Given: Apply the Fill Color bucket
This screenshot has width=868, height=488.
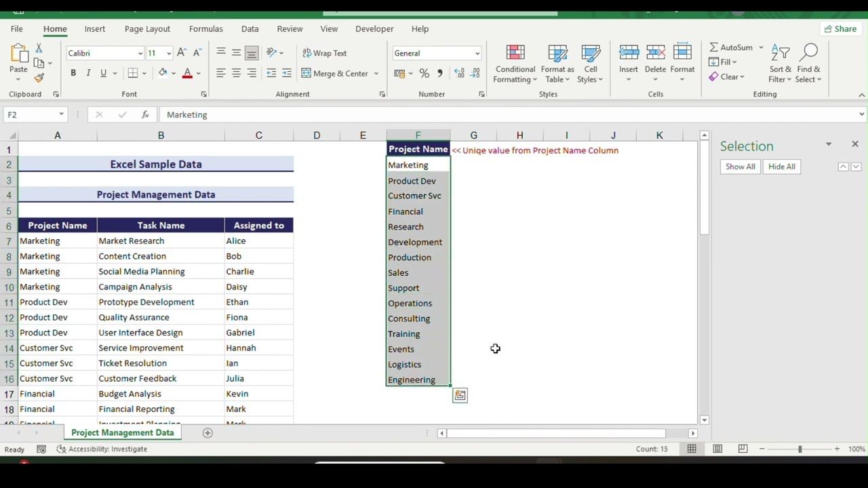Looking at the screenshot, I should (x=163, y=73).
